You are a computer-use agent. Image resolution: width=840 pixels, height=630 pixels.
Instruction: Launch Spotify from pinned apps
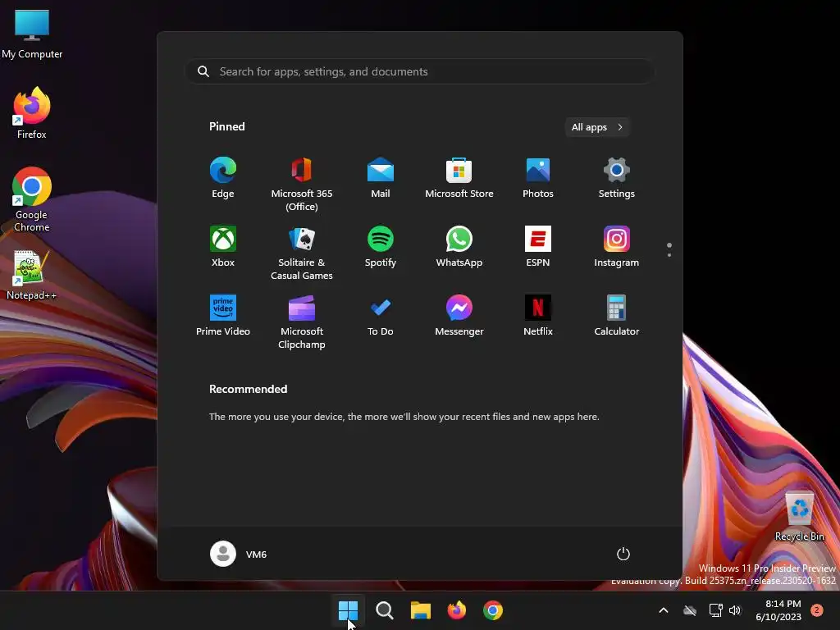click(x=381, y=246)
